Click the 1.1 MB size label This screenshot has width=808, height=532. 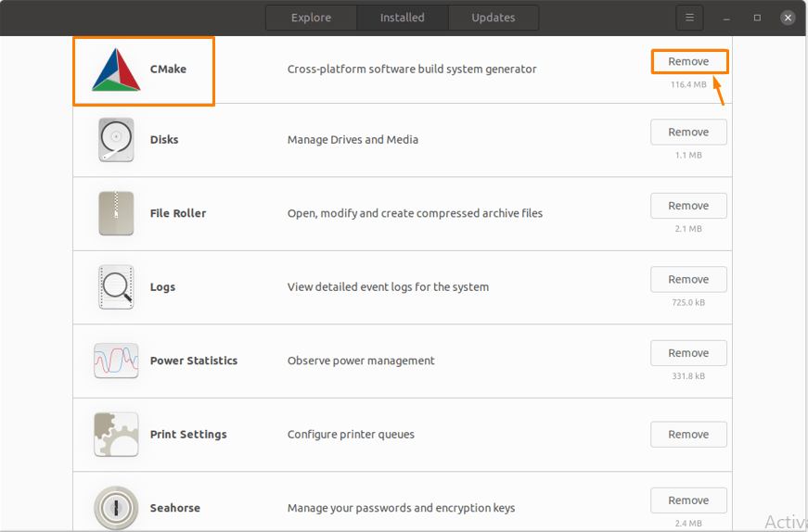tap(688, 155)
